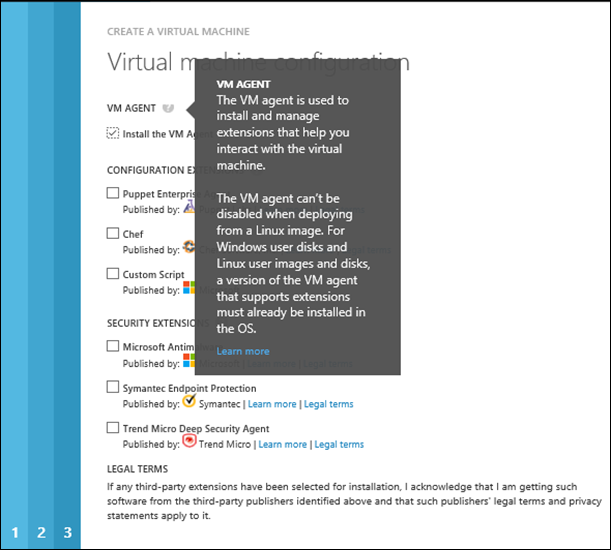The image size is (611, 550).
Task: Toggle the Install the VM Agent checkbox
Action: (113, 133)
